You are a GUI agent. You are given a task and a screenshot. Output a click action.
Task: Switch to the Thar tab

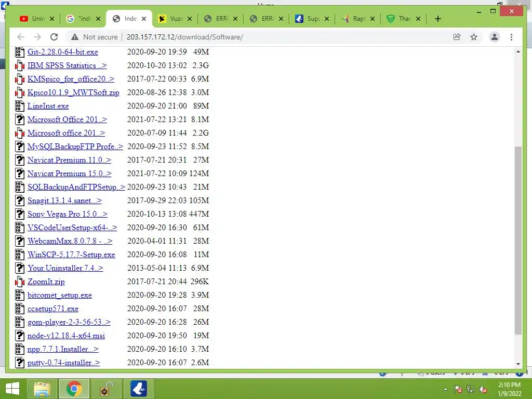[x=400, y=19]
